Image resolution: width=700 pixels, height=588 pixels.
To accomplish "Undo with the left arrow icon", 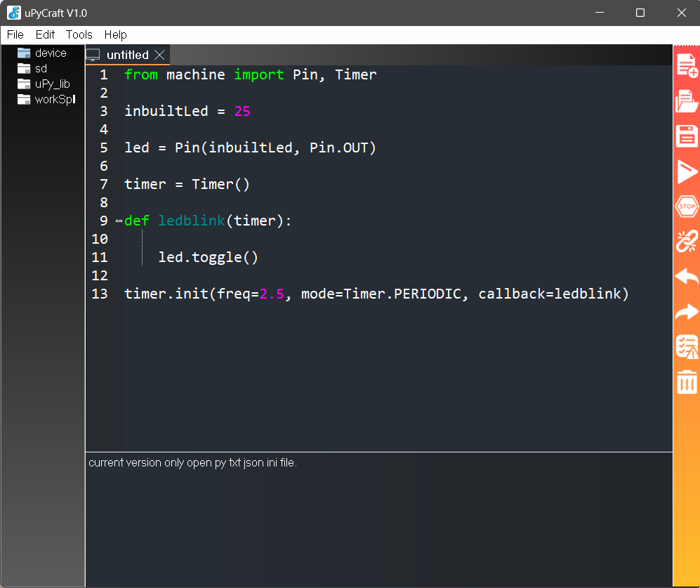I will 687,276.
